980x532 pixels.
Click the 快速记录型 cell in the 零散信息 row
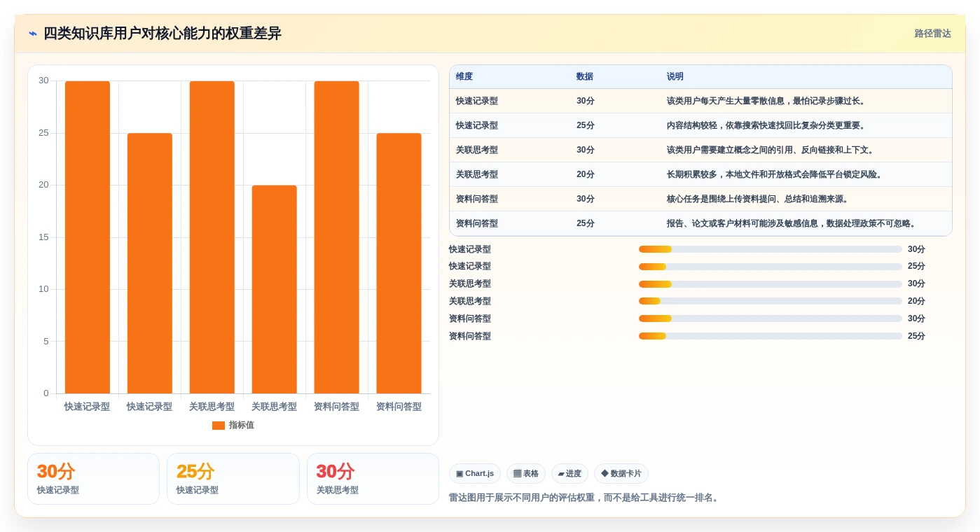coord(477,101)
